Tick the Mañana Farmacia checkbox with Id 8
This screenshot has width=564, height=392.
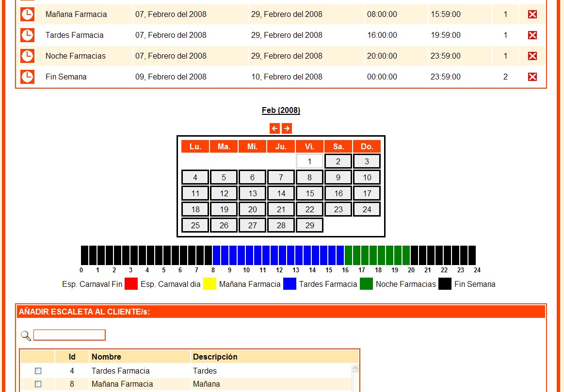[38, 384]
